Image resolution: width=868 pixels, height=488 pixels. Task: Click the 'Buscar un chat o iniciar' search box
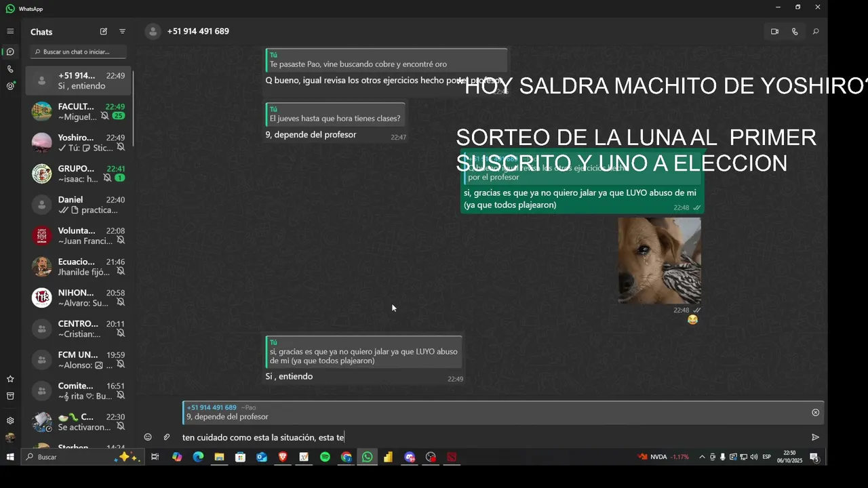point(79,52)
